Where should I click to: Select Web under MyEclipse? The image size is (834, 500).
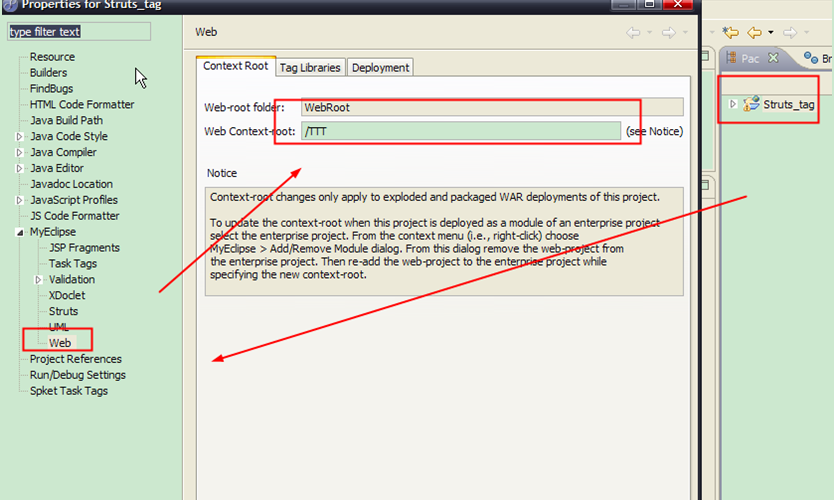(60, 343)
